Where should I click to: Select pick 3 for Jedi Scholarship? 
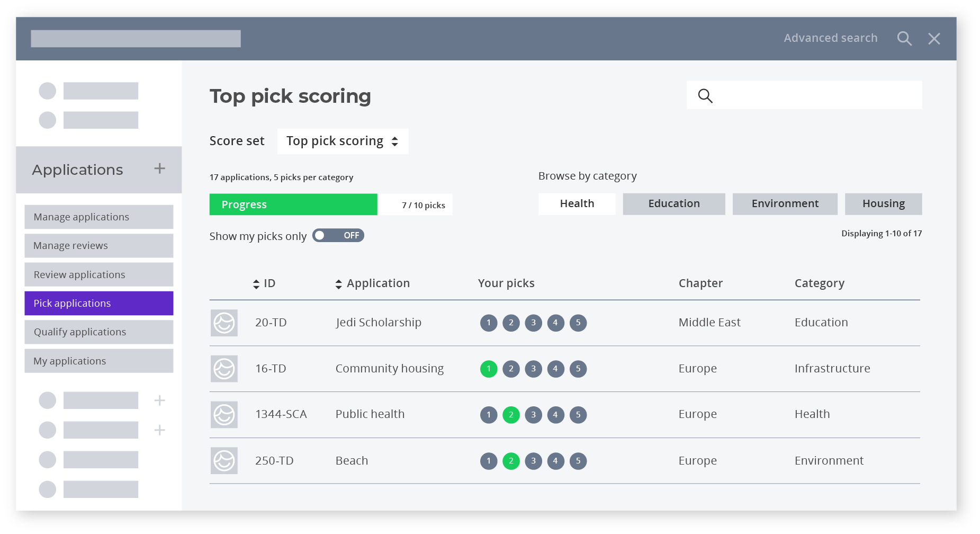(x=533, y=323)
